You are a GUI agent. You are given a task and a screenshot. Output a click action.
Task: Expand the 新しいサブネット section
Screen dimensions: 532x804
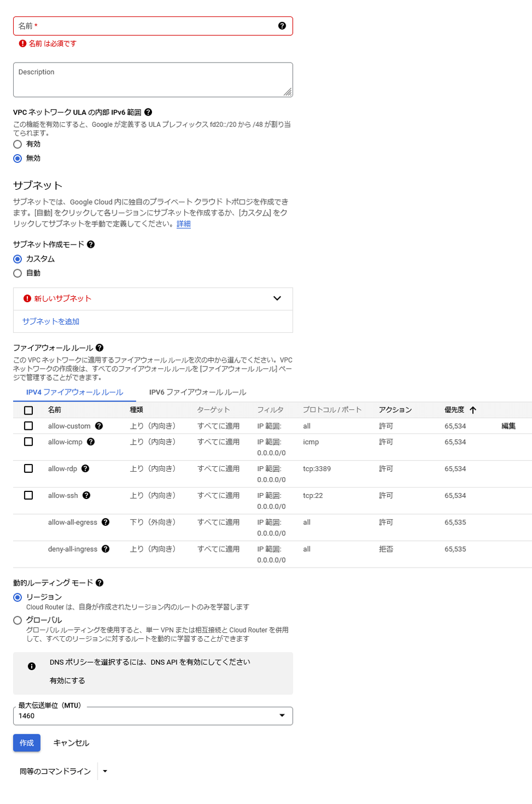point(277,299)
